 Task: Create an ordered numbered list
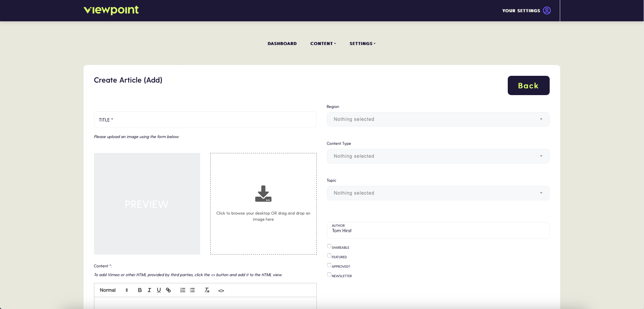point(183,290)
